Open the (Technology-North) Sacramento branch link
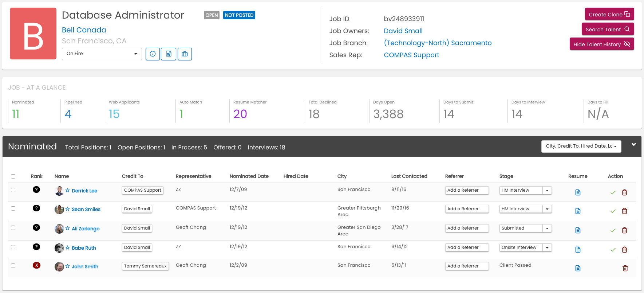 [438, 43]
